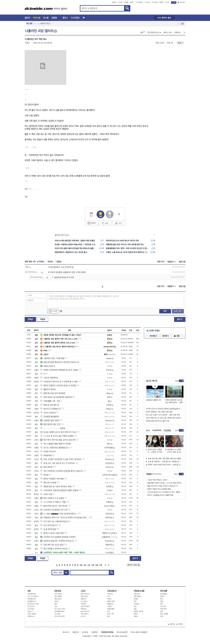Open the 디시콘 emoticon picker
210x644 pixels.
(53, 311)
